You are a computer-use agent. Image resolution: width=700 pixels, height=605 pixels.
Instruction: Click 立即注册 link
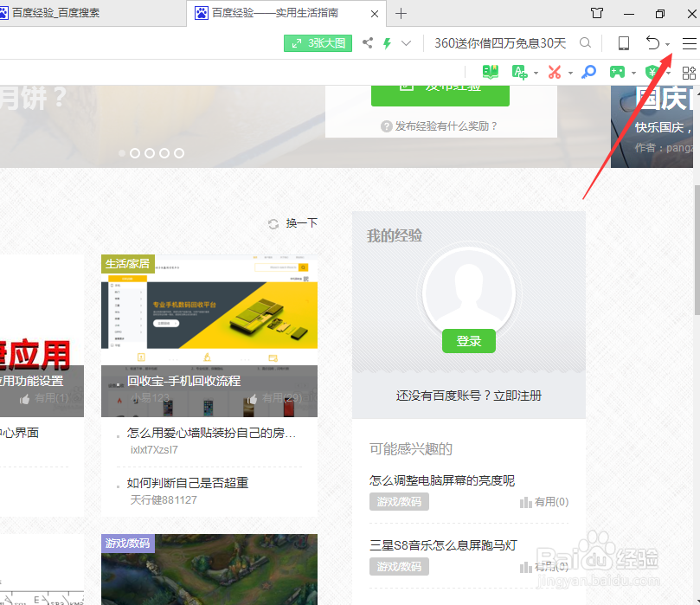point(517,396)
